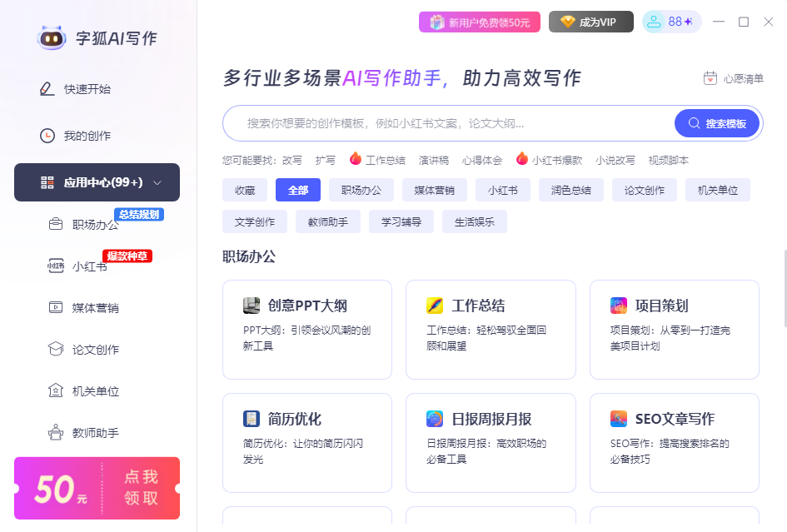Image resolution: width=787 pixels, height=532 pixels.
Task: Click the 论文创作 graduation cap icon
Action: 56,349
